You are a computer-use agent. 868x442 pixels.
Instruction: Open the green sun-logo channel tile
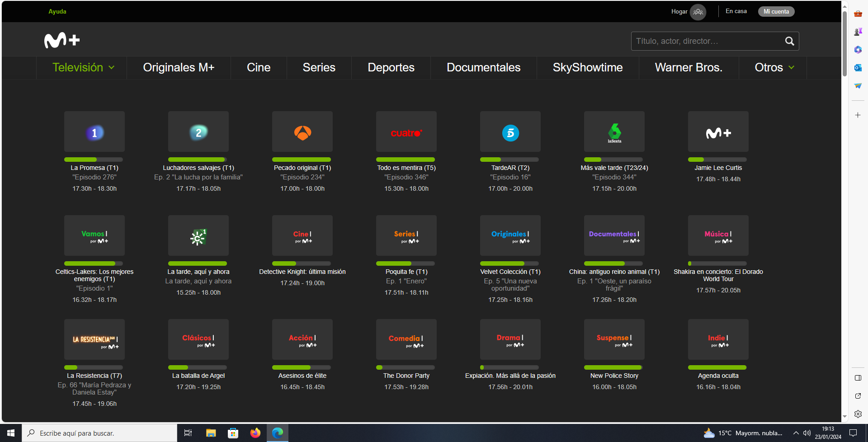[x=198, y=235]
